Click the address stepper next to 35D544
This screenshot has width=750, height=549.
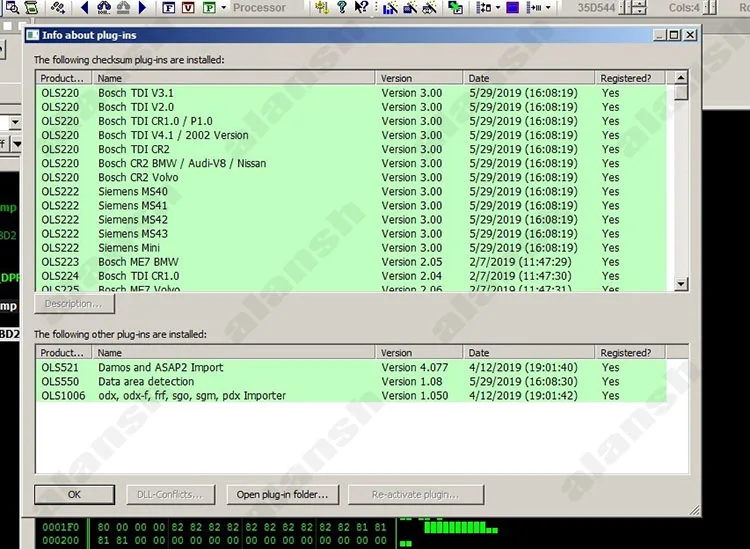coord(633,7)
